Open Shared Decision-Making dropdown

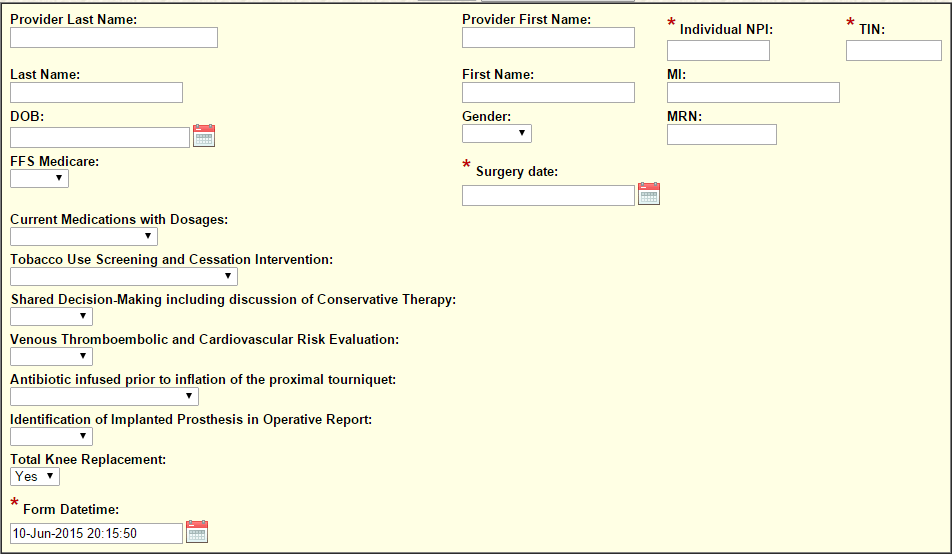[52, 316]
